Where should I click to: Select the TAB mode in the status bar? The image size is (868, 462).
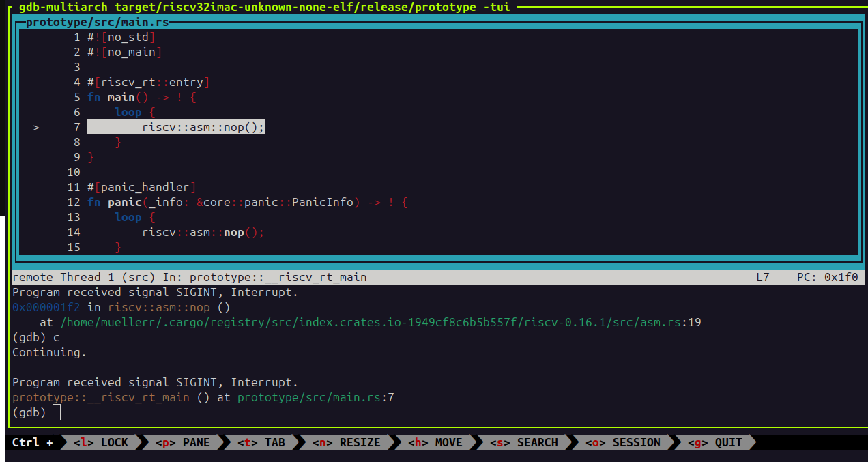coord(261,442)
